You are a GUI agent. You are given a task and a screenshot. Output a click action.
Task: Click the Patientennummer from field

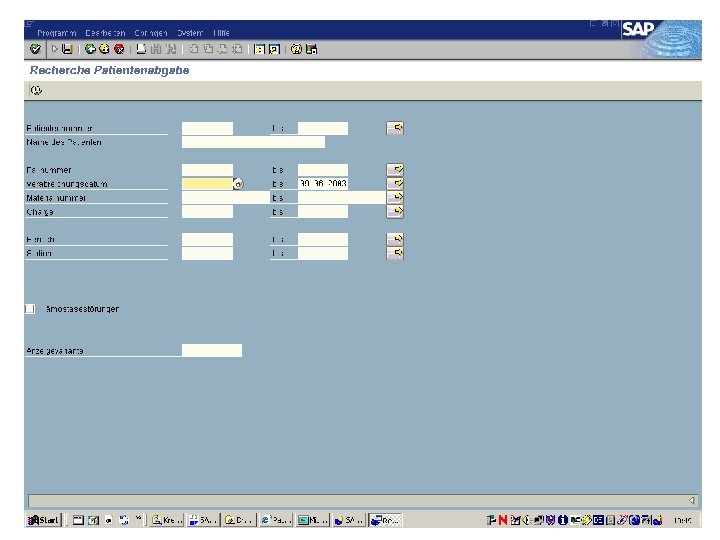207,128
